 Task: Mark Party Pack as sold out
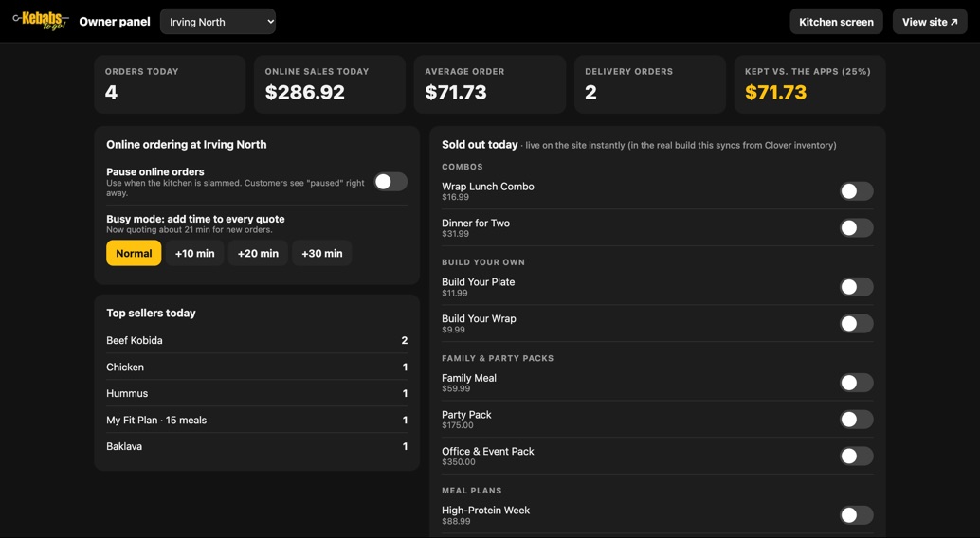(x=856, y=420)
